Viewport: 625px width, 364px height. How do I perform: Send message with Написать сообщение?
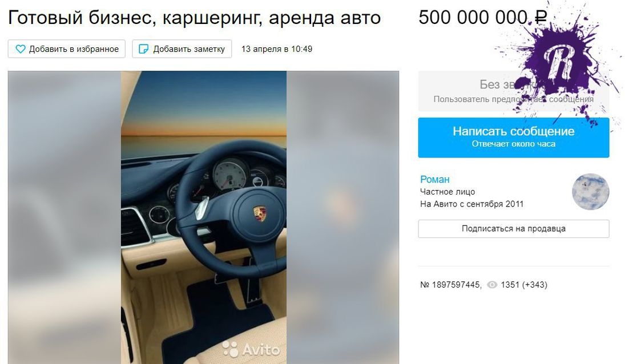(x=513, y=137)
